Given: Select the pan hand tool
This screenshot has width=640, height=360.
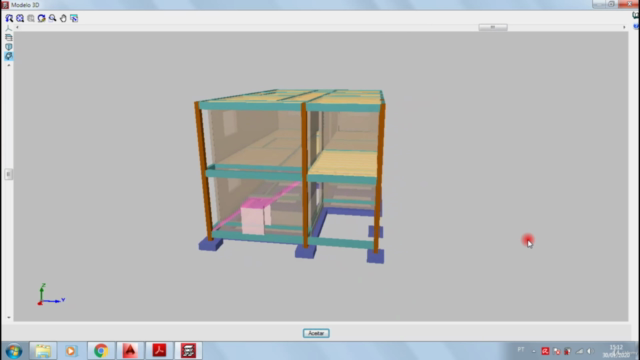Looking at the screenshot, I should click(x=63, y=18).
